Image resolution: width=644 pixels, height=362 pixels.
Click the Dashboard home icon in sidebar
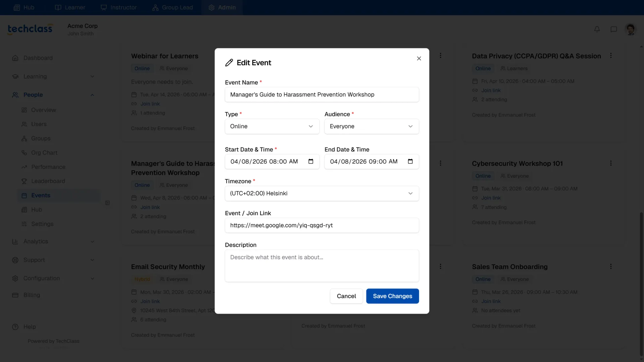tap(15, 58)
